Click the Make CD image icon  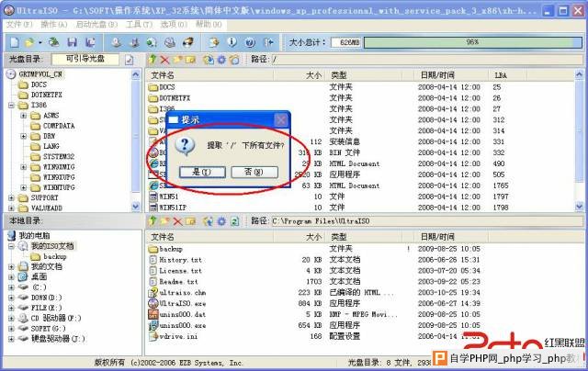click(x=117, y=42)
